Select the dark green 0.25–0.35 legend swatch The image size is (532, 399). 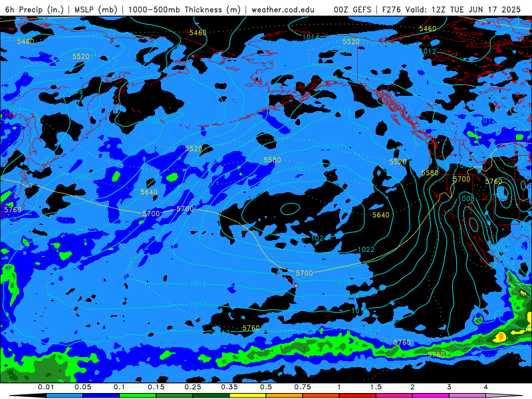pyautogui.click(x=211, y=396)
